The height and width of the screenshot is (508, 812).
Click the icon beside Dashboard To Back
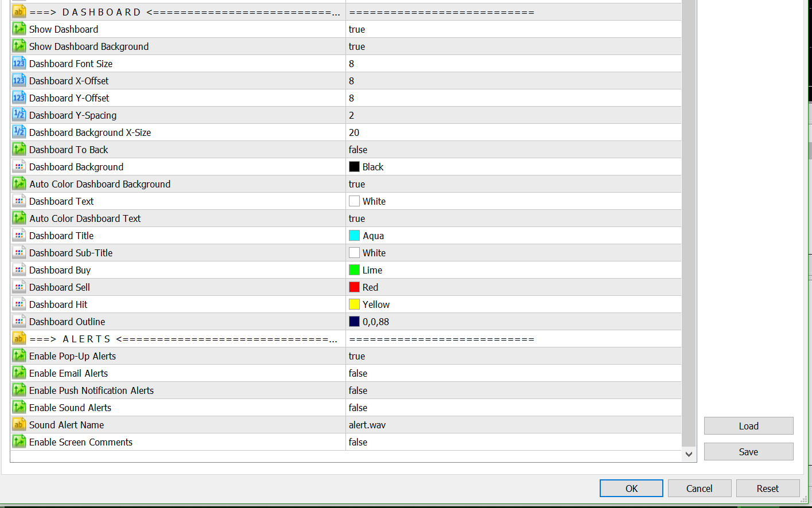pos(19,149)
